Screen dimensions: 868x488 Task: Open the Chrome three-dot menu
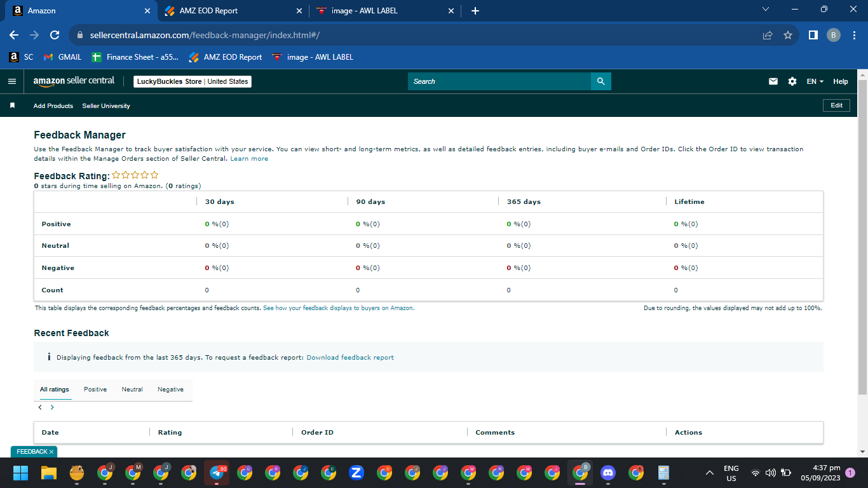pyautogui.click(x=853, y=35)
